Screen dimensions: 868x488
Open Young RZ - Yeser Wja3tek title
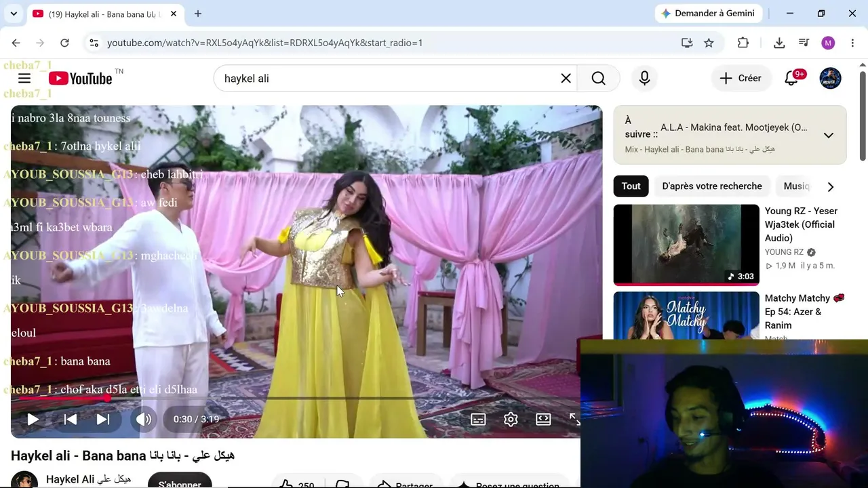point(801,224)
